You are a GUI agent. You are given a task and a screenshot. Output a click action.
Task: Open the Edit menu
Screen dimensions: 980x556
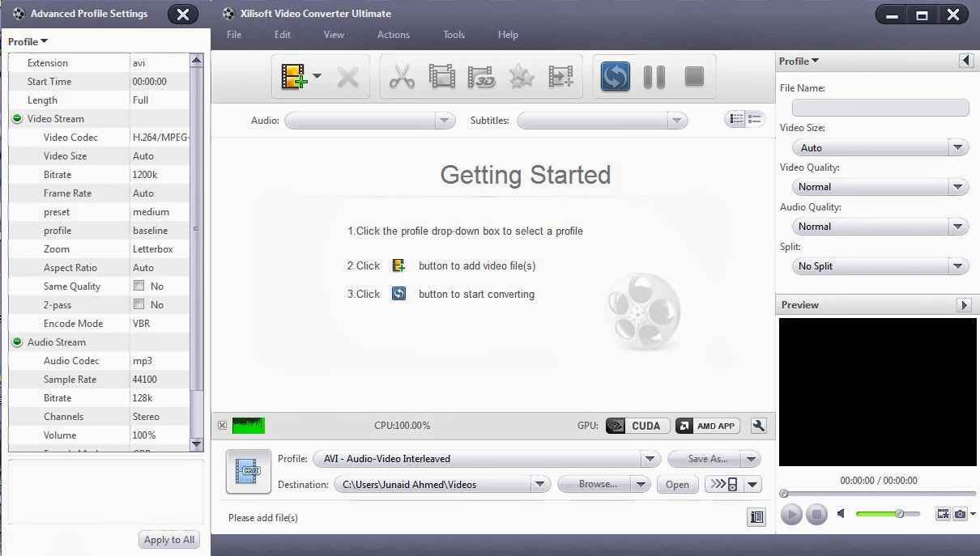coord(282,35)
